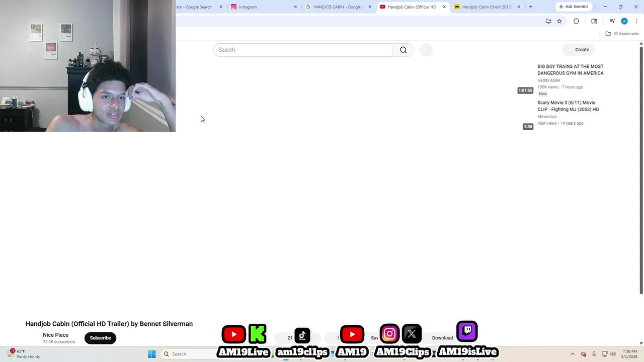Subscribe to the Nice Piece channel
The height and width of the screenshot is (362, 644).
[x=100, y=338]
